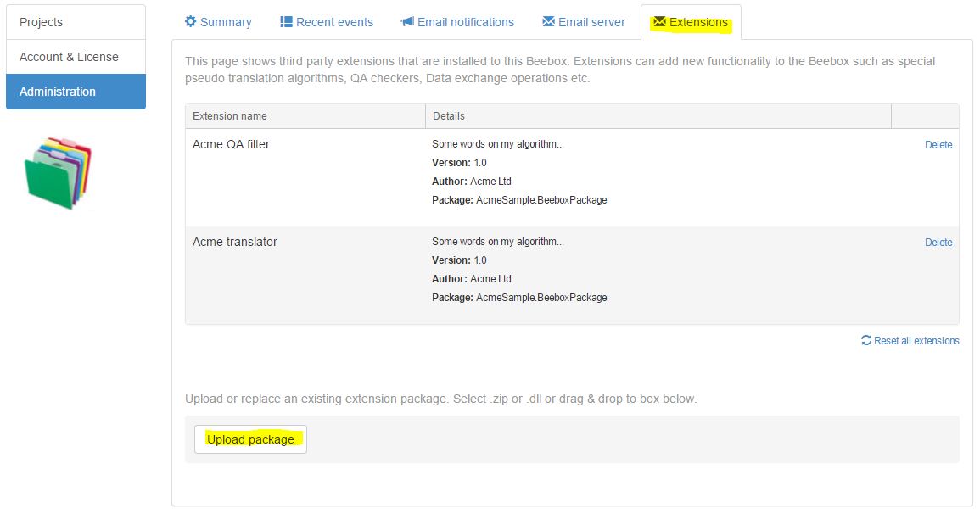Click the envelope icon on the Extensions tab
The height and width of the screenshot is (514, 980).
[x=659, y=22]
